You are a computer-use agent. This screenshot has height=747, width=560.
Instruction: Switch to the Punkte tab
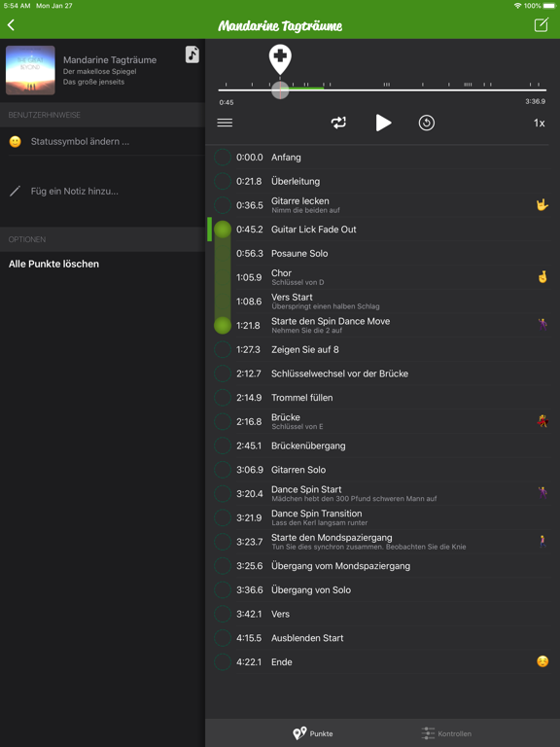[x=312, y=733]
